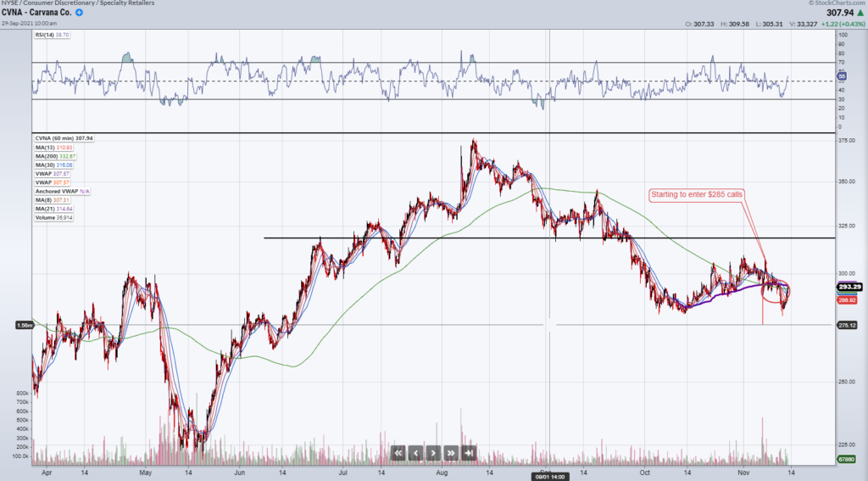Viewport: 868px width, 481px height.
Task: Click the blue plus icon beside Carvana Co.
Action: [x=79, y=12]
